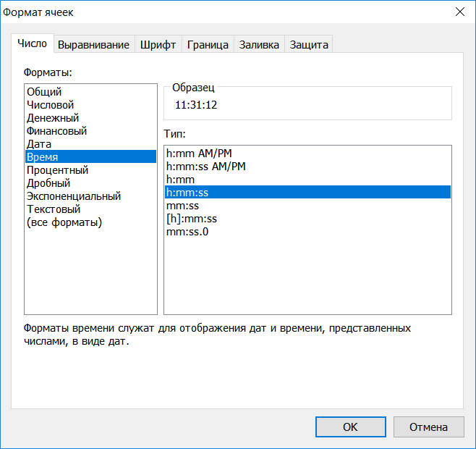Select the Общий format
The height and width of the screenshot is (449, 476).
point(90,91)
